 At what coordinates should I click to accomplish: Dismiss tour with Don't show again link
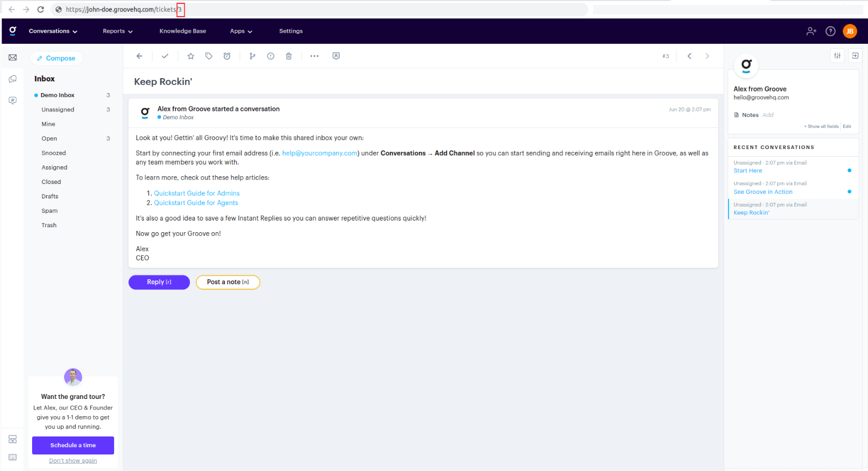click(x=73, y=461)
